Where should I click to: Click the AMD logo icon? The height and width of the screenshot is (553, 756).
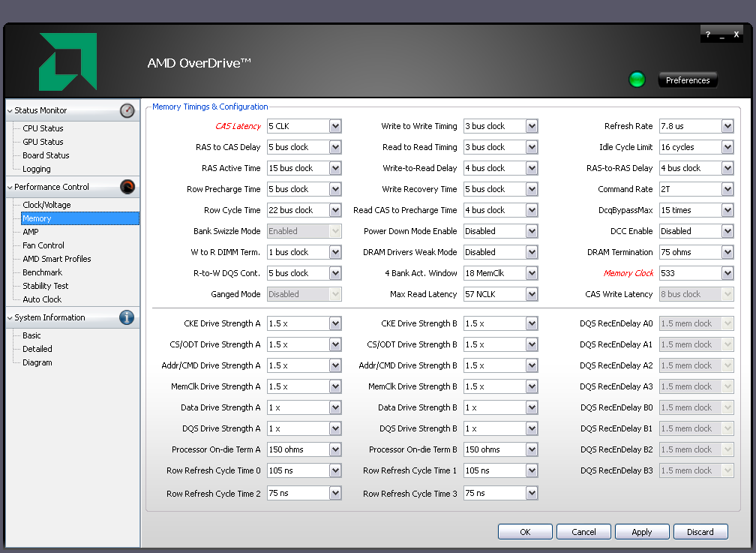coord(67,62)
